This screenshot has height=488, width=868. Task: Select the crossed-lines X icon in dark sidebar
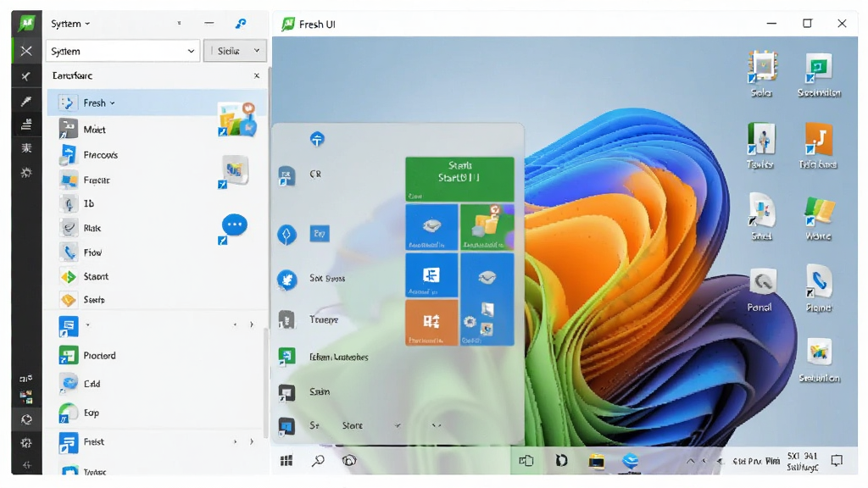[x=26, y=51]
